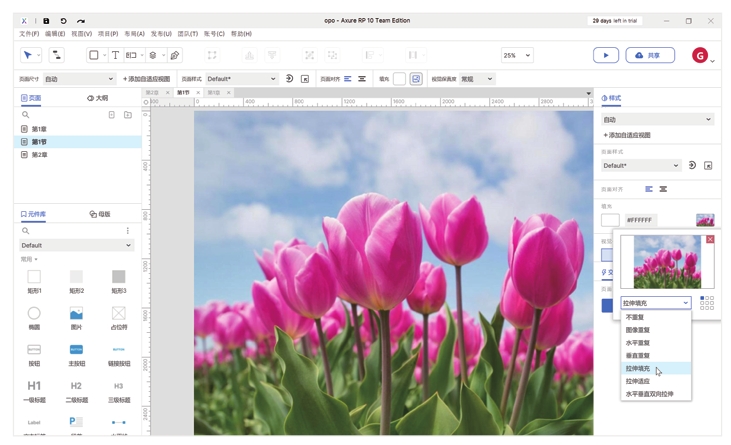Screen dimensions: 731x445
Task: Switch to the 母版 tab
Action: pyautogui.click(x=100, y=214)
